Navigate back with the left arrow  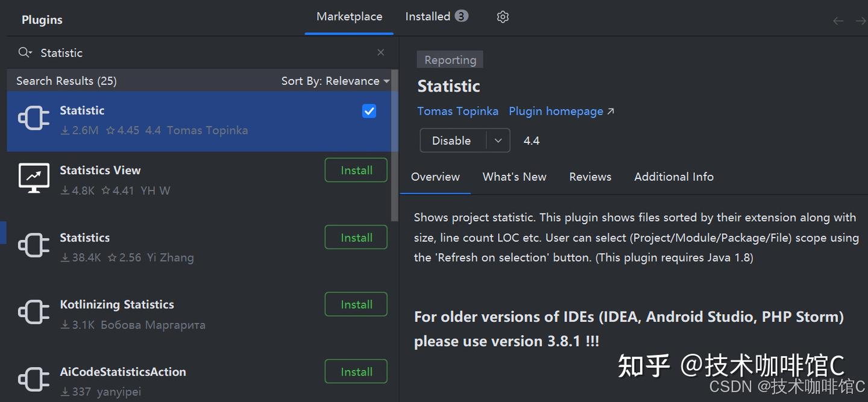pyautogui.click(x=838, y=21)
